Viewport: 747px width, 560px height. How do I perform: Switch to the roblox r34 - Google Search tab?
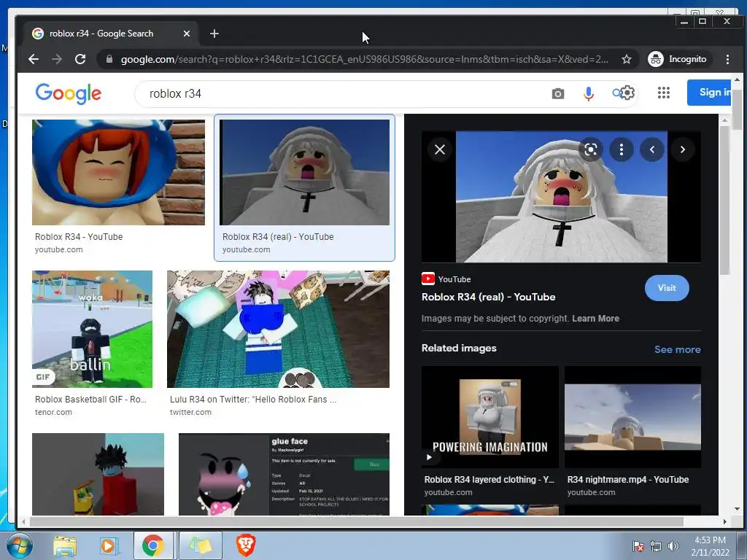click(x=112, y=34)
